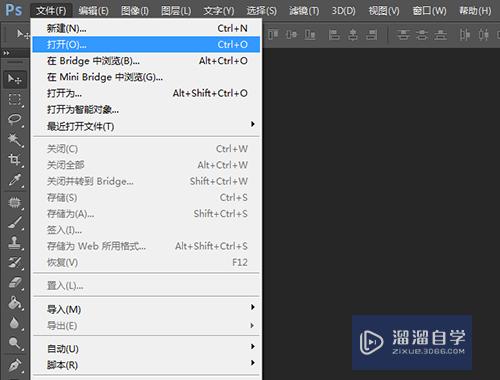Open the 图像(I) menu
This screenshot has height=380, width=500.
tap(135, 11)
